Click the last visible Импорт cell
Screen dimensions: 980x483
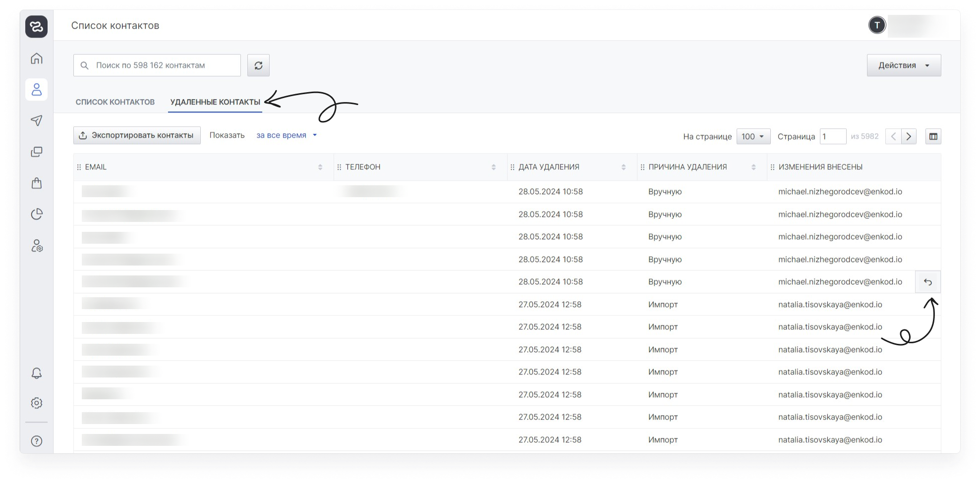tap(663, 440)
